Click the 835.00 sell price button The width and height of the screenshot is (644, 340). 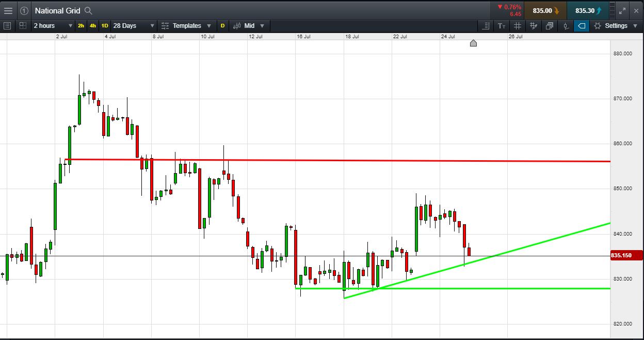click(545, 10)
